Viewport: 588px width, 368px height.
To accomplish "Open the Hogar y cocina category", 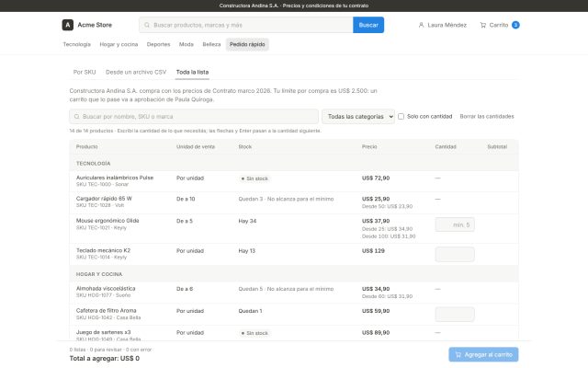I will pos(119,44).
